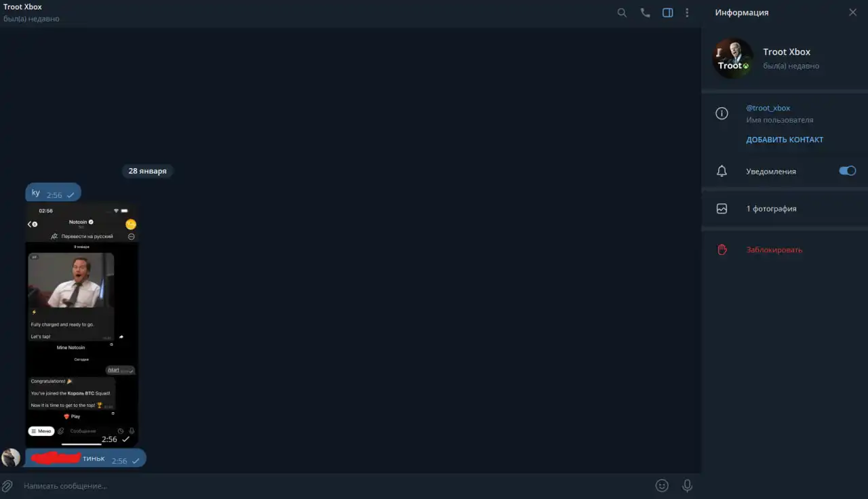Click the @troot_xbox username
Screen dimensions: 868x499
tap(768, 108)
